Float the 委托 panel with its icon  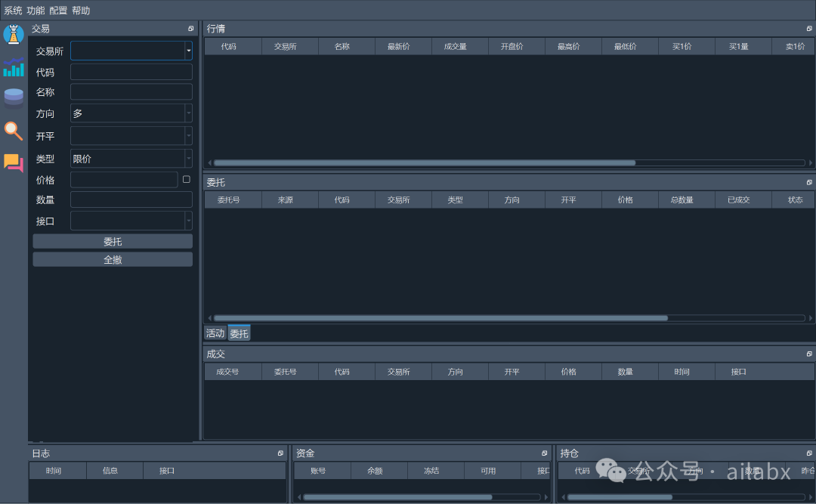(x=809, y=182)
